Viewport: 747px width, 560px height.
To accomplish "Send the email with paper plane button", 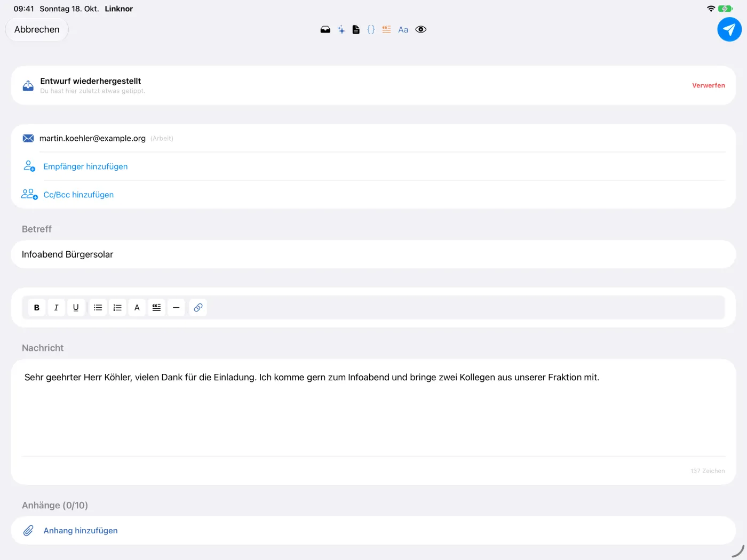I will click(729, 29).
